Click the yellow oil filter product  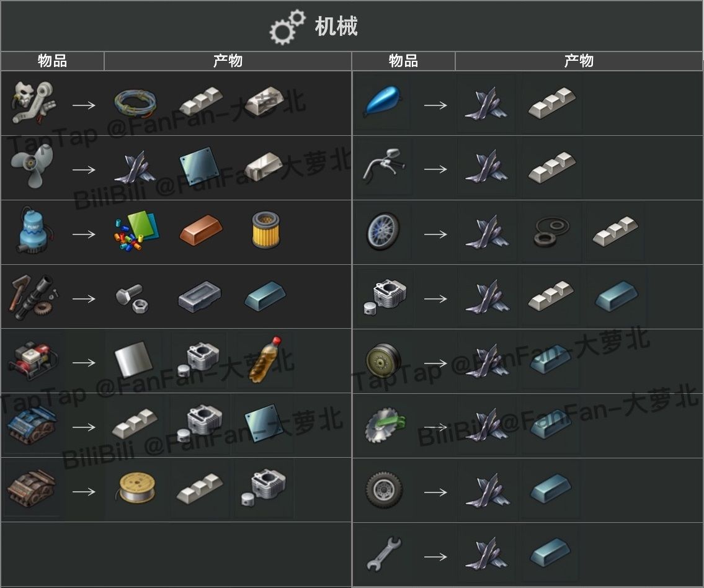(266, 230)
